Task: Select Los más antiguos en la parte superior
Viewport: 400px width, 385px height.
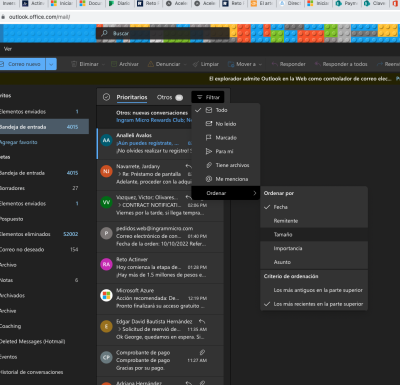Action: point(314,290)
